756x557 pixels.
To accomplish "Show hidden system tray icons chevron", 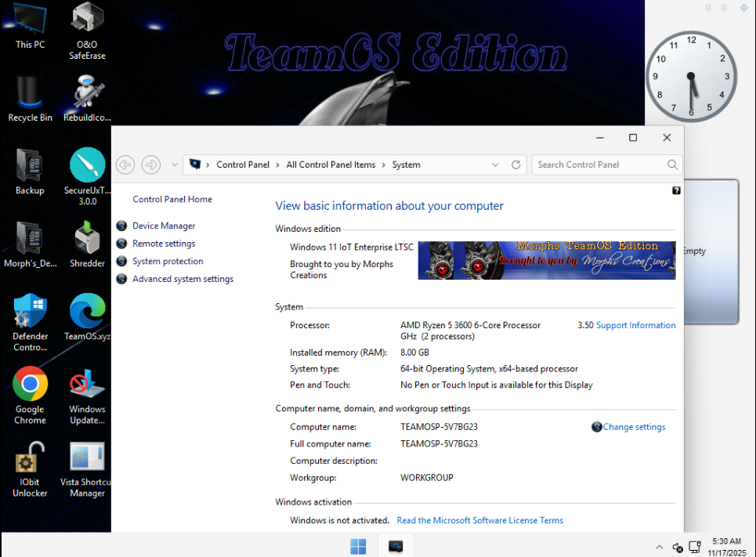I will [659, 547].
